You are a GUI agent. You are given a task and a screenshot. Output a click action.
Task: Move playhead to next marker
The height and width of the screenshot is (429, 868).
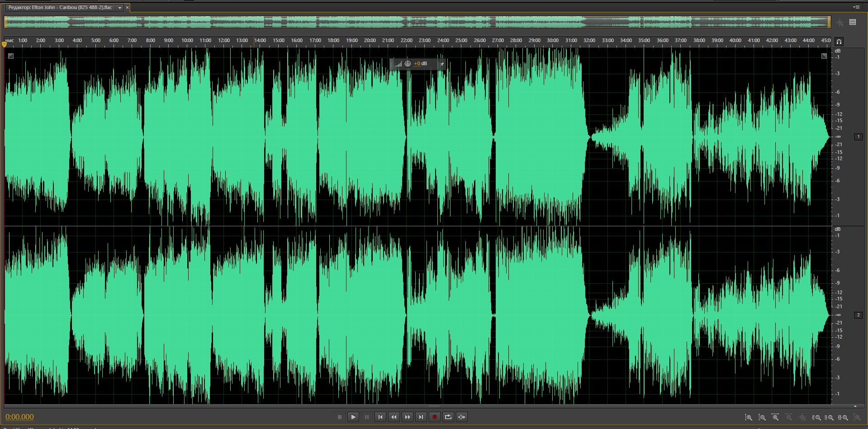click(x=421, y=417)
